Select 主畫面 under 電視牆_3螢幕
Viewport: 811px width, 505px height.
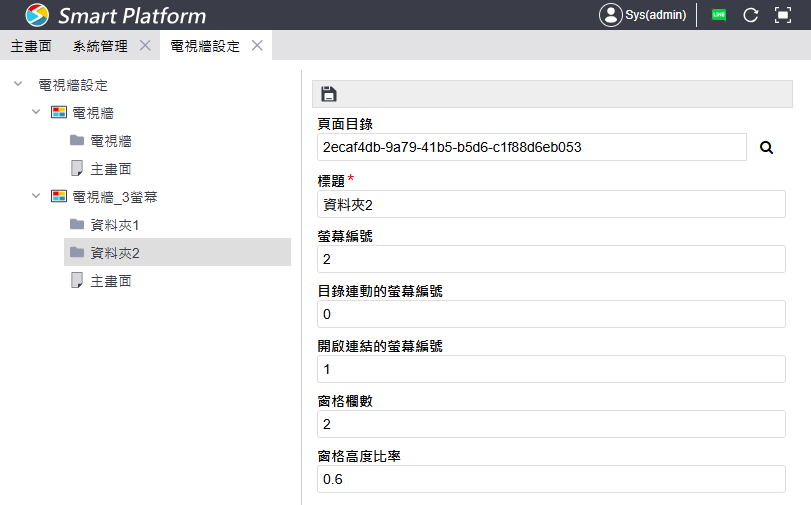(x=111, y=281)
